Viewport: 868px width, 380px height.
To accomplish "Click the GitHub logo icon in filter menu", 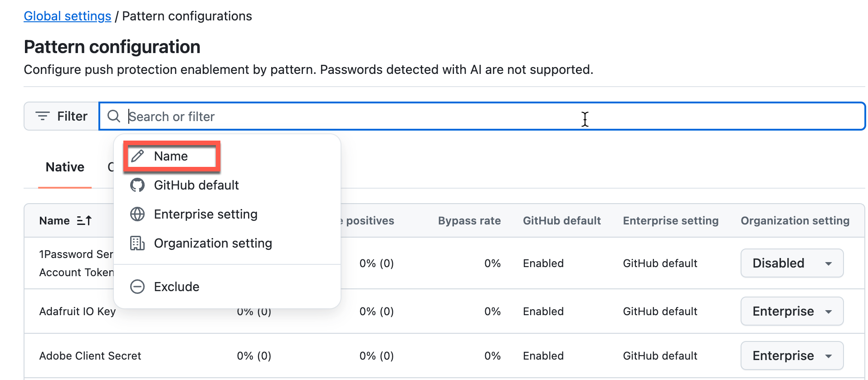I will pos(137,185).
